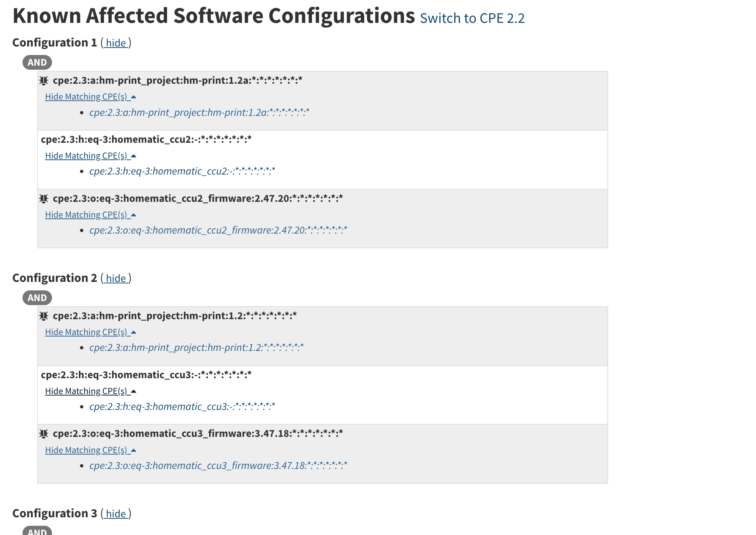Open the homematic_ccu3_firmware 3.47.18 CPE link

point(218,466)
